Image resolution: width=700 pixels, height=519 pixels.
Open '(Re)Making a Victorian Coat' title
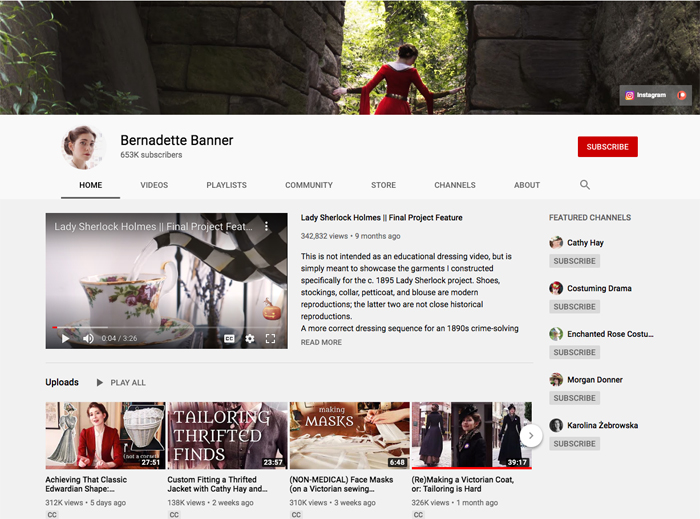click(x=462, y=484)
